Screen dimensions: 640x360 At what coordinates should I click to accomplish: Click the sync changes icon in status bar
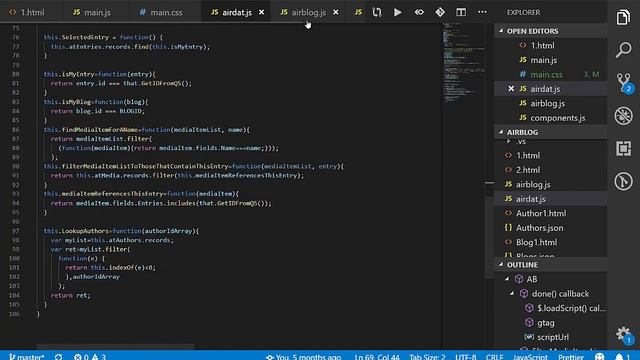58,357
